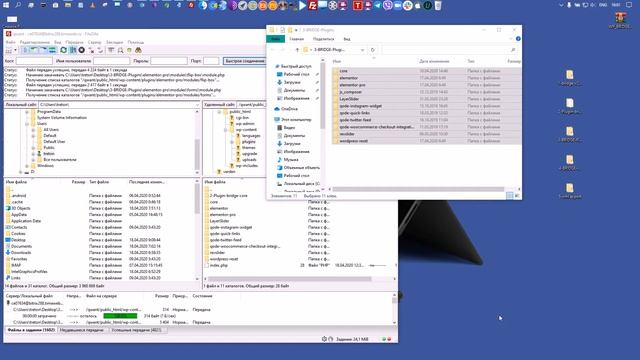This screenshot has height=360, width=640.
Task: Open the Вид menu in FileZilla
Action: coord(58,42)
